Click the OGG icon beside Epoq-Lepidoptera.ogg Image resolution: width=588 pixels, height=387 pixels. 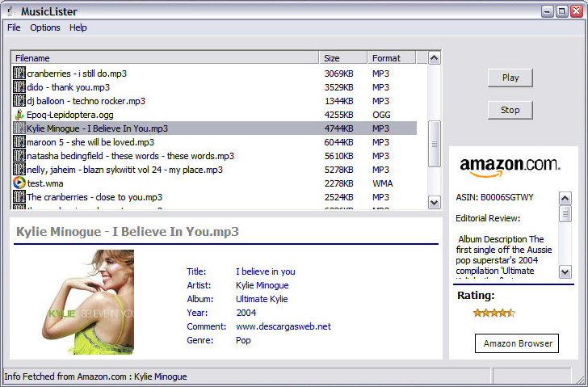[19, 115]
